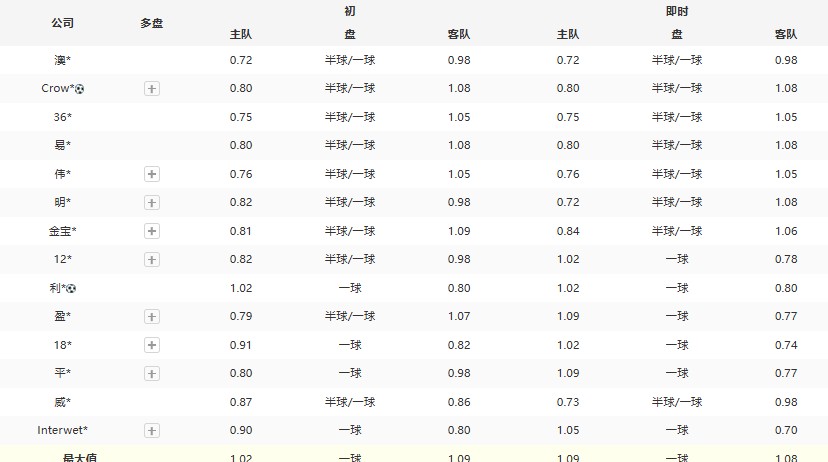Click the plus icon in the 明* row
The image size is (828, 462).
152,203
